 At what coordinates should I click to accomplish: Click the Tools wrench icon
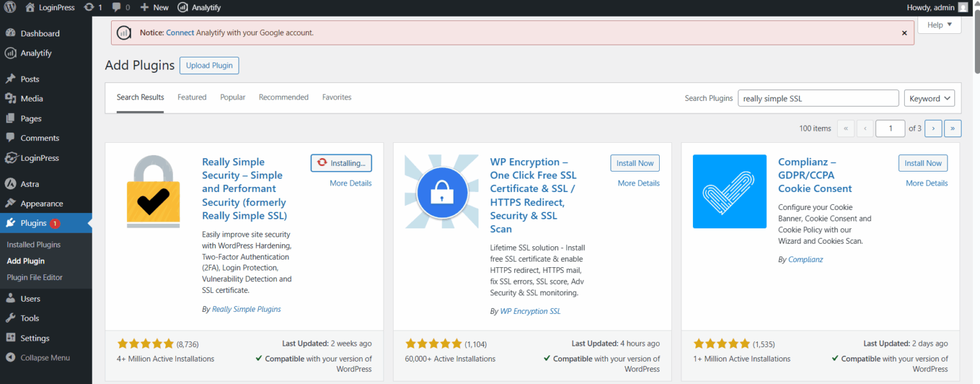coord(10,318)
